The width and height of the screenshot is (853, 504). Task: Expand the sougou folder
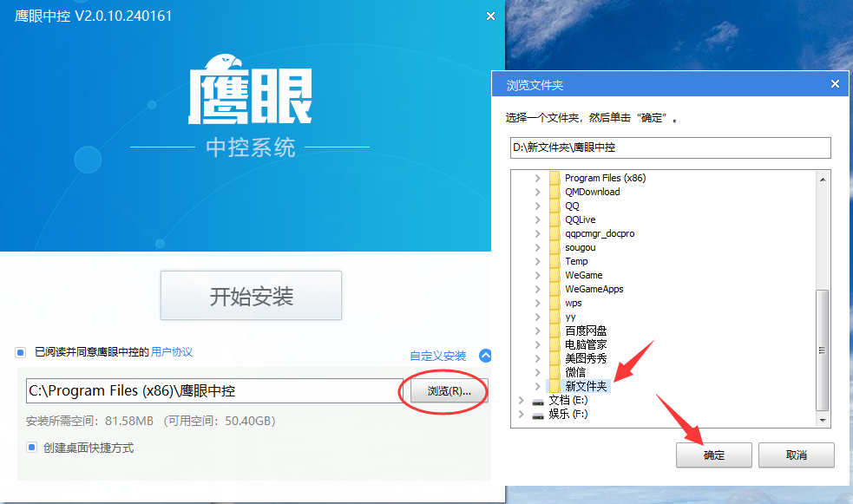(537, 247)
